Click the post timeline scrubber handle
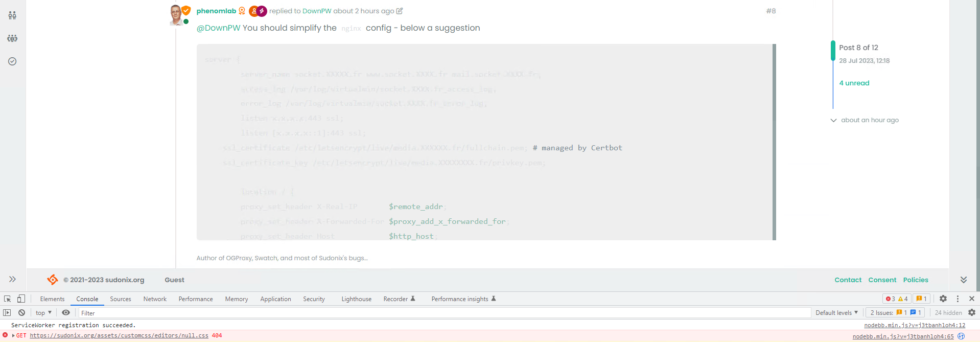 [833, 51]
